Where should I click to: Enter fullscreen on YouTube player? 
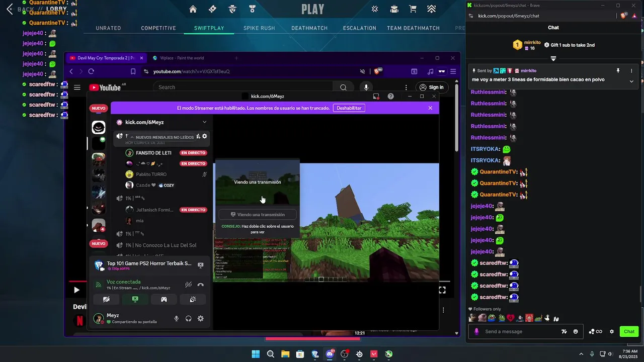pyautogui.click(x=442, y=290)
